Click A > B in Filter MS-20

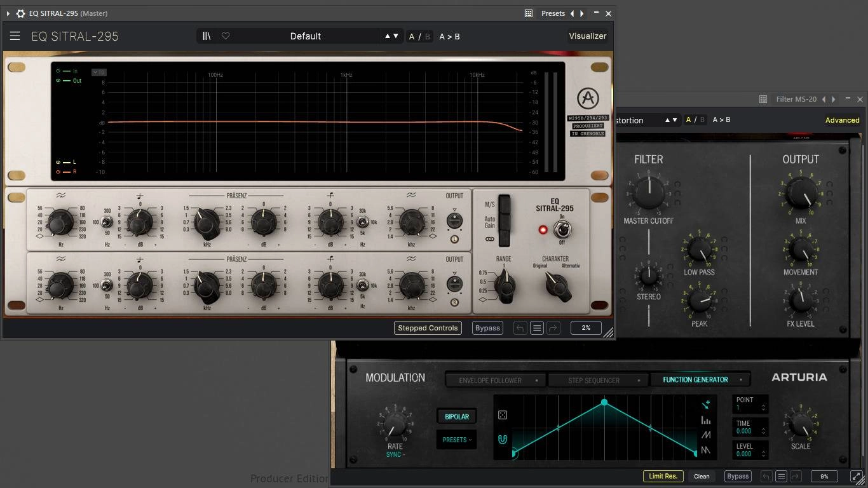pyautogui.click(x=721, y=119)
